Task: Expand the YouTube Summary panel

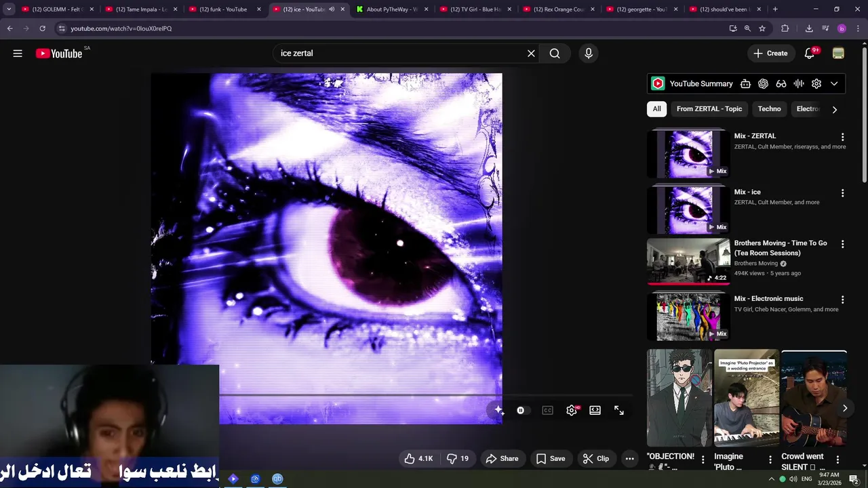Action: (834, 84)
